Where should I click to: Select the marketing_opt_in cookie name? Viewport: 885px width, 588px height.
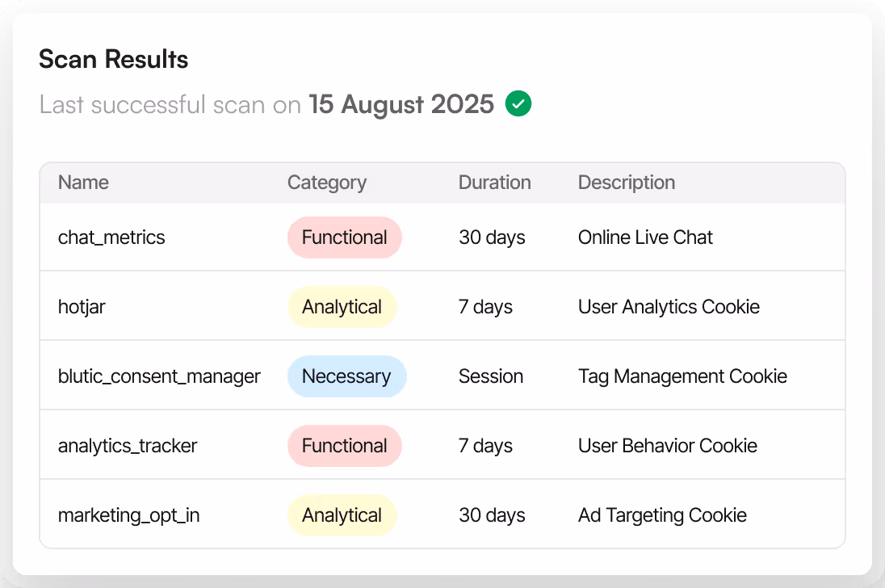click(x=128, y=515)
